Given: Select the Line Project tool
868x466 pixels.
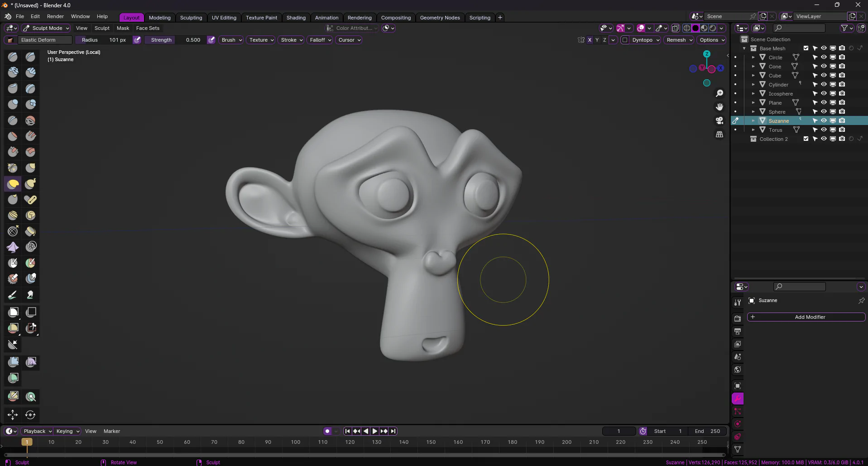Looking at the screenshot, I should pyautogui.click(x=13, y=345).
